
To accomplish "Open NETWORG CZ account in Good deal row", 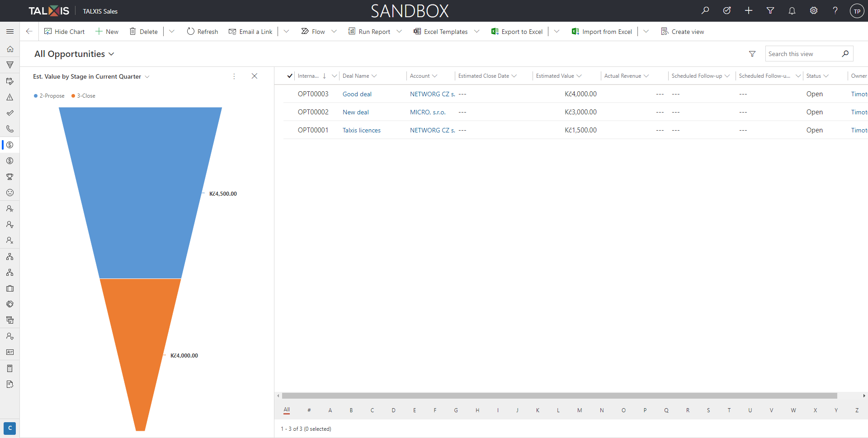I will [432, 94].
